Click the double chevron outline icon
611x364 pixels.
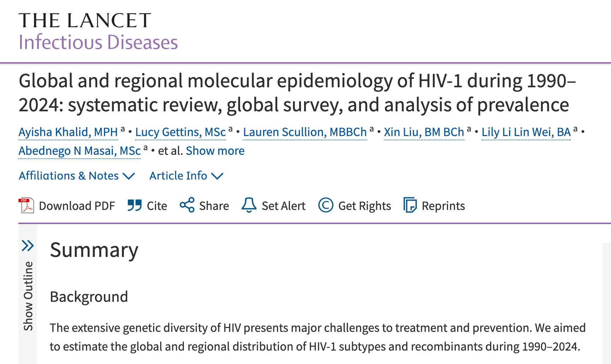click(28, 245)
